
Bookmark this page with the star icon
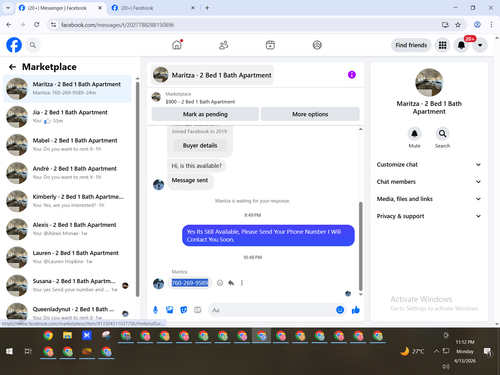click(458, 25)
